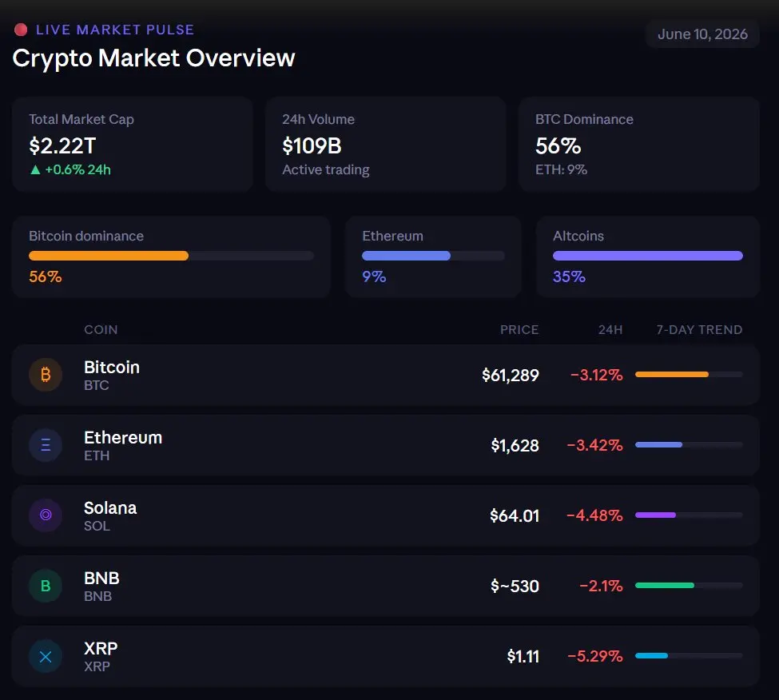
Task: Click the $109B volume value
Action: coord(312,146)
